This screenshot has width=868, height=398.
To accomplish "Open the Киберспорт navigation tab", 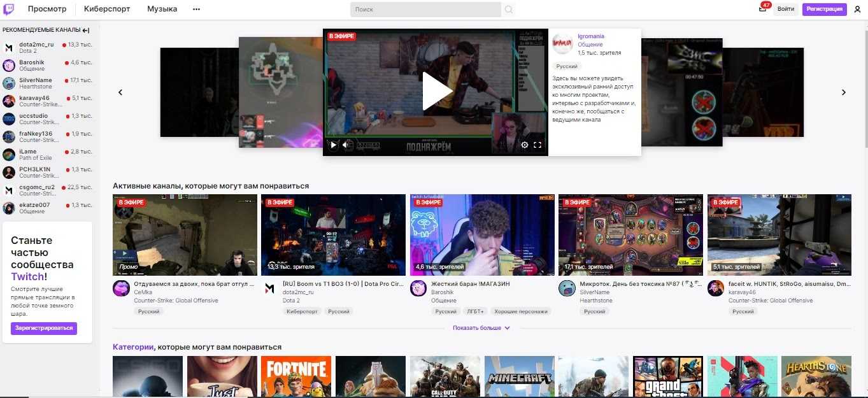I will (x=107, y=10).
